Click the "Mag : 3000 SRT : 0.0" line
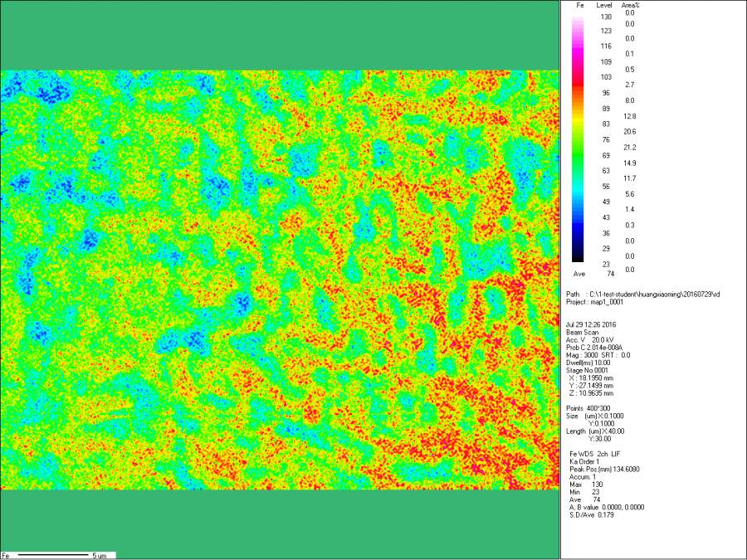The image size is (747, 560). coord(598,355)
